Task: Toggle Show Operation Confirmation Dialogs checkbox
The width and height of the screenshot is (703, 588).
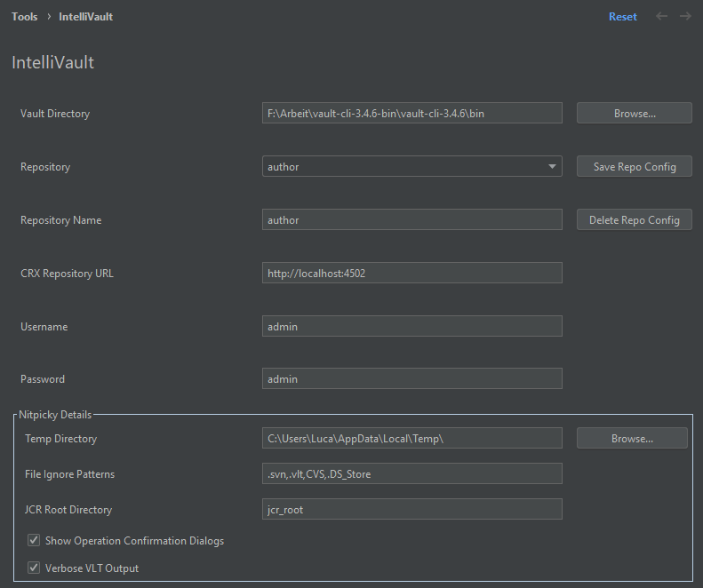Action: coord(34,540)
